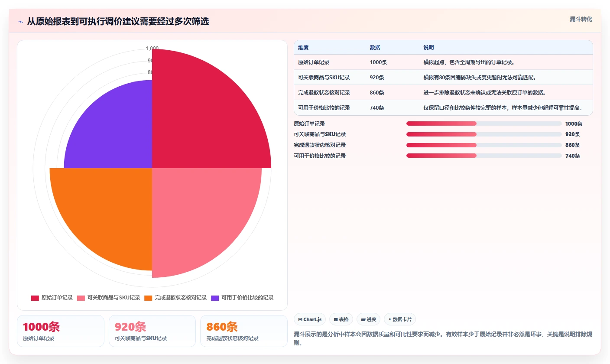Select the 数据卡片 chip
610x364 pixels.
click(x=400, y=319)
